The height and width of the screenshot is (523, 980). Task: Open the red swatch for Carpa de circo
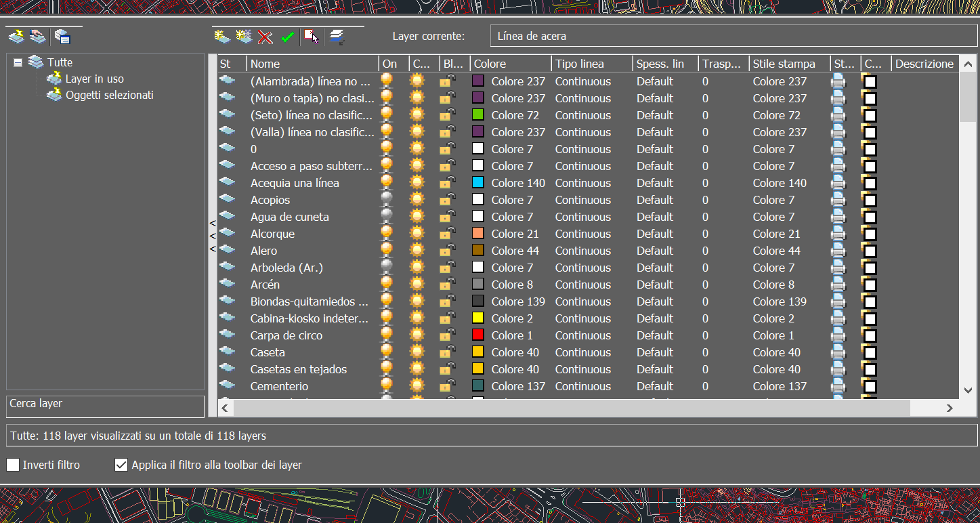(x=478, y=335)
